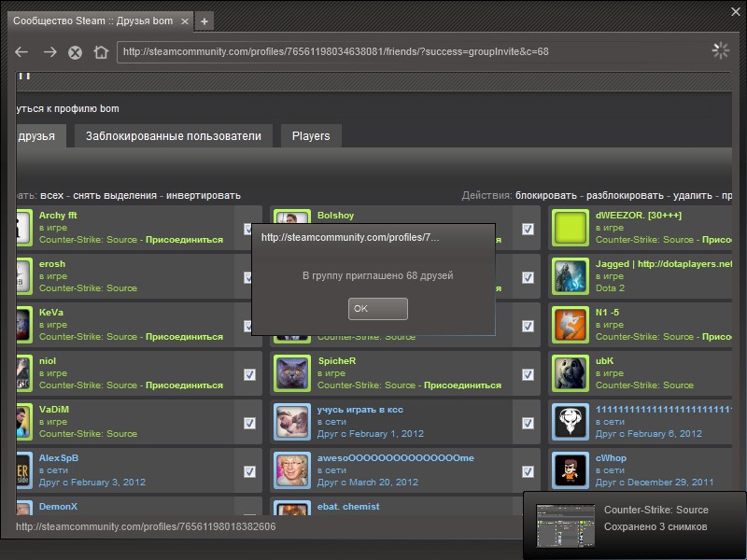Click the page loading spinner icon
The width and height of the screenshot is (747, 560).
pos(720,50)
